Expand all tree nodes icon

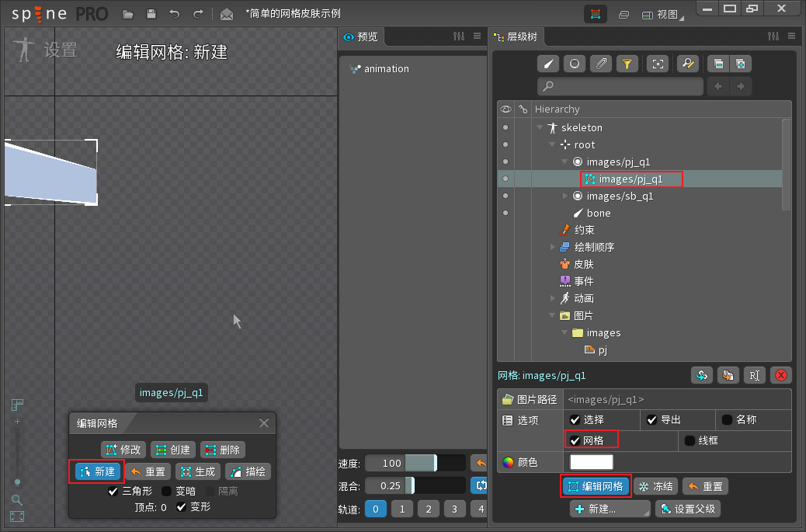(x=741, y=64)
